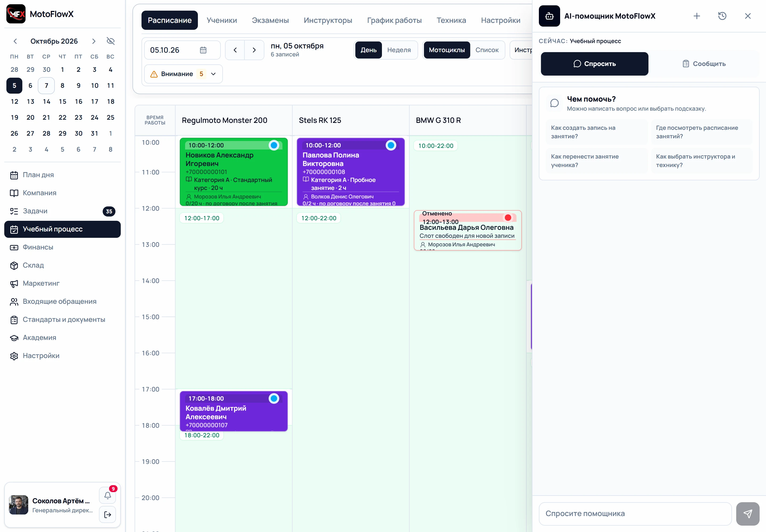Open Финансы section in sidebar
766x532 pixels.
62,247
